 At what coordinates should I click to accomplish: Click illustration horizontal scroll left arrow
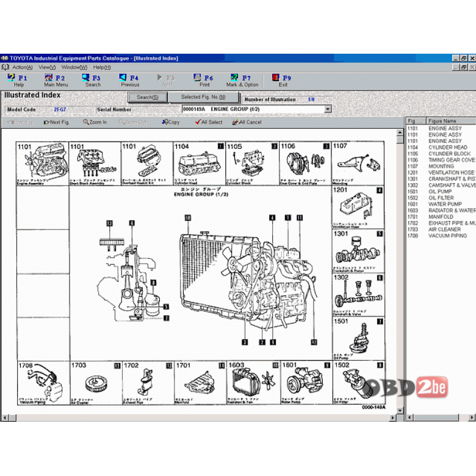pyautogui.click(x=5, y=417)
